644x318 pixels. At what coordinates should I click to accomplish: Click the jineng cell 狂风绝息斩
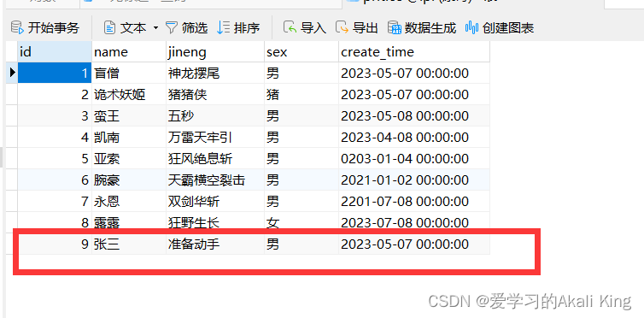click(215, 159)
